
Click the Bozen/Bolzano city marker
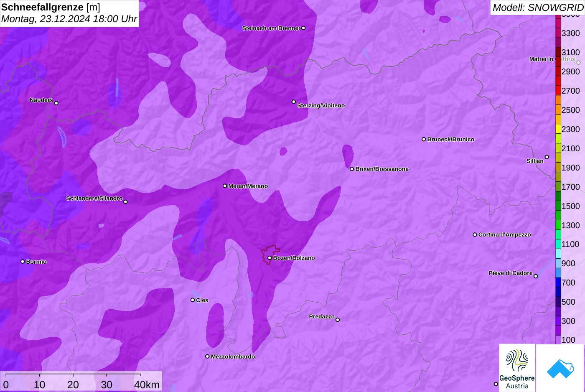[270, 258]
